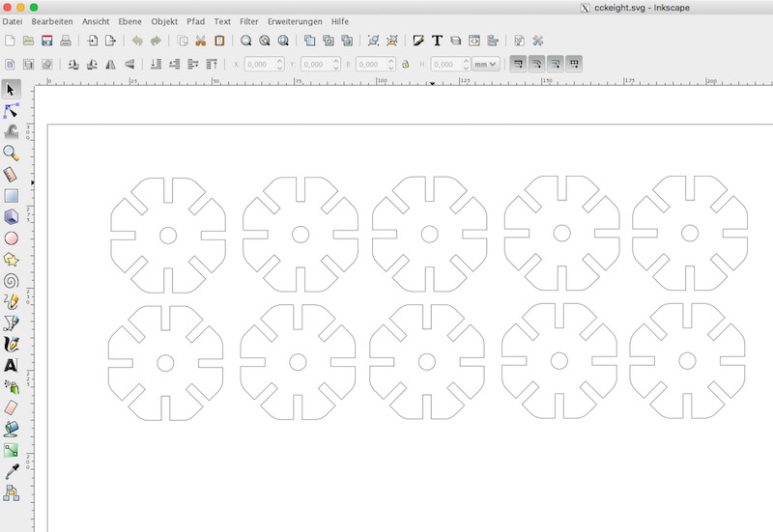Select the Bezier pen tool
The width and height of the screenshot is (773, 532).
pos(11,322)
